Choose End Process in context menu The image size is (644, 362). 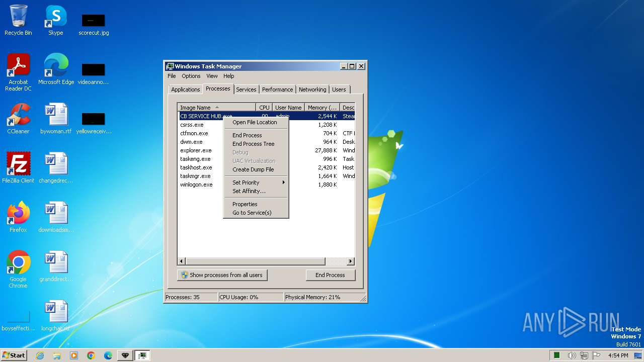click(256, 135)
